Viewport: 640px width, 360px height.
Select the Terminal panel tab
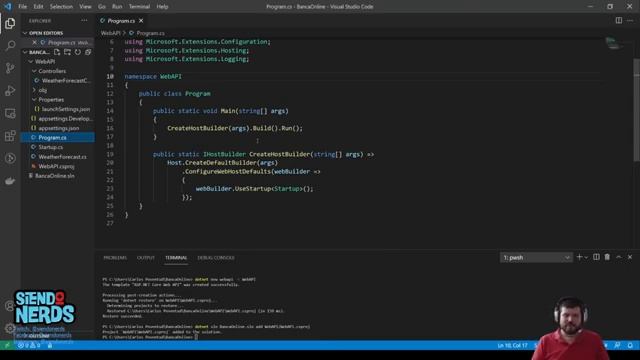[176, 258]
